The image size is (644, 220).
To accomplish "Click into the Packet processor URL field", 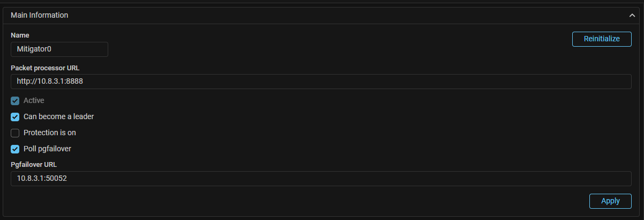I will click(x=320, y=82).
